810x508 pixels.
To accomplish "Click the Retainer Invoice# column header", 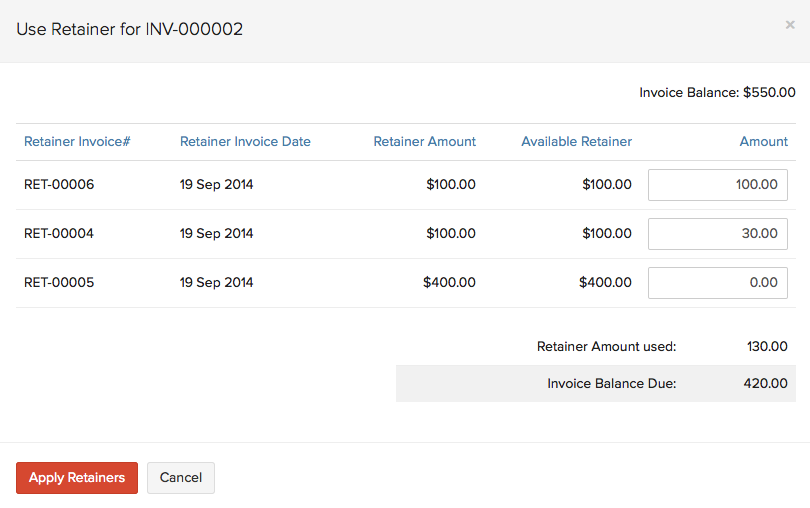I will click(x=77, y=142).
